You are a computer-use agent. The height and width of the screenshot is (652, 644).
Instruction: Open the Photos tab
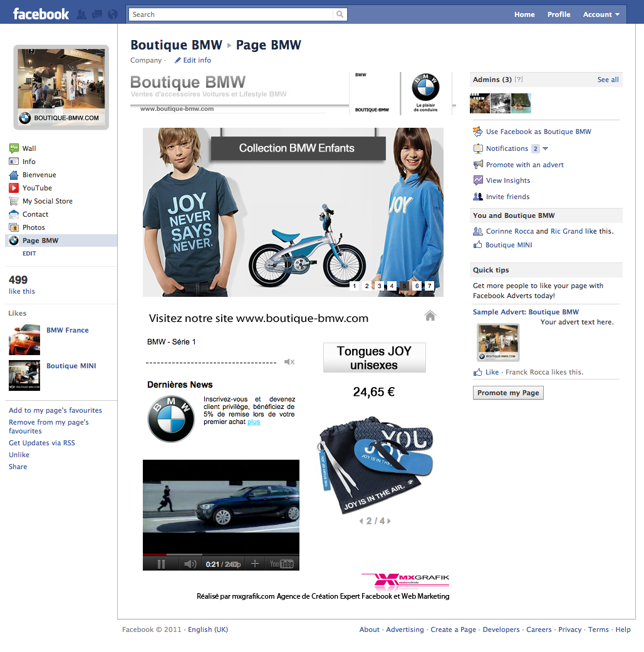[x=33, y=227]
